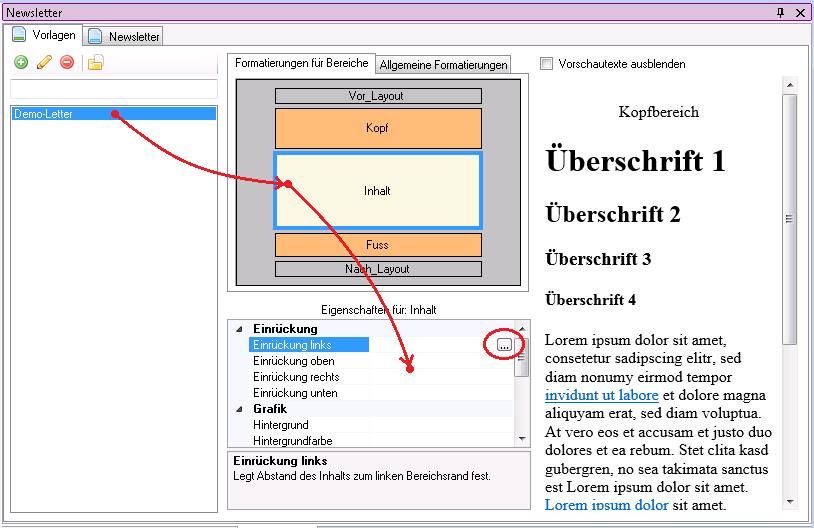The width and height of the screenshot is (814, 528).
Task: Switch to the Newsletter tab
Action: (124, 36)
